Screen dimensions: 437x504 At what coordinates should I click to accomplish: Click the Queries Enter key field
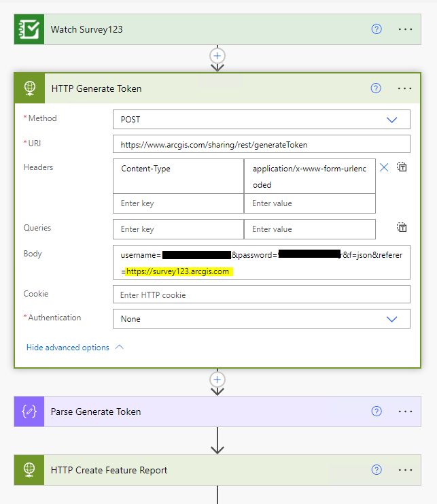click(x=178, y=229)
